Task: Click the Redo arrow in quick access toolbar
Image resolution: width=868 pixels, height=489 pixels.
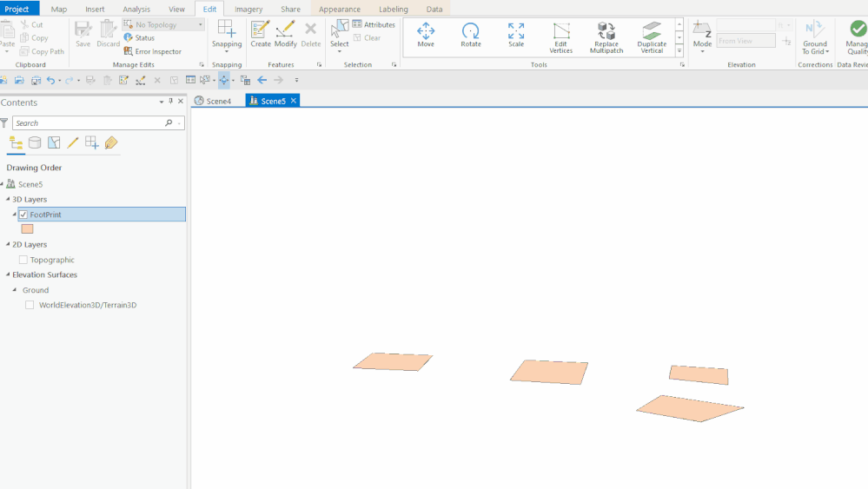Action: (70, 80)
